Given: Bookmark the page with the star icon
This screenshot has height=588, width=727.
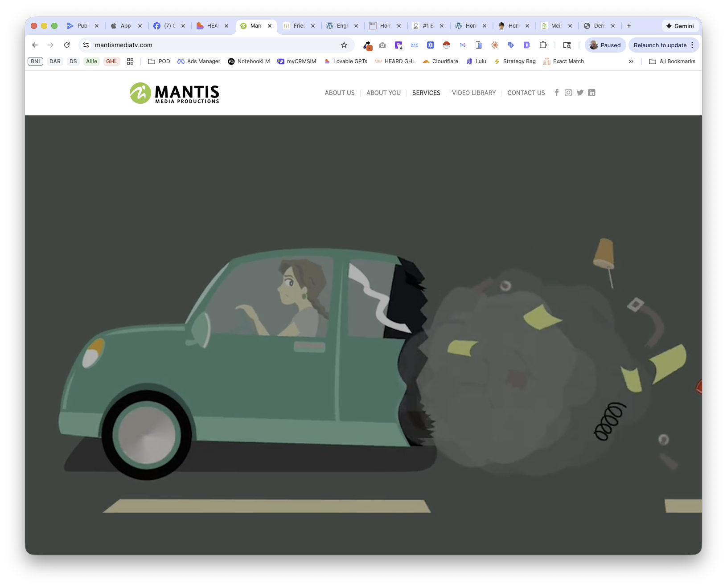Looking at the screenshot, I should [344, 45].
